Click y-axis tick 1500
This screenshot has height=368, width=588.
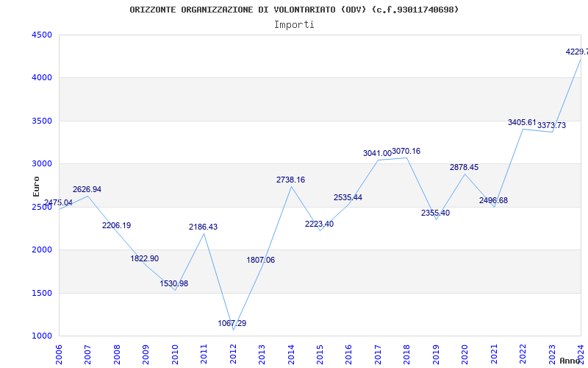43,293
